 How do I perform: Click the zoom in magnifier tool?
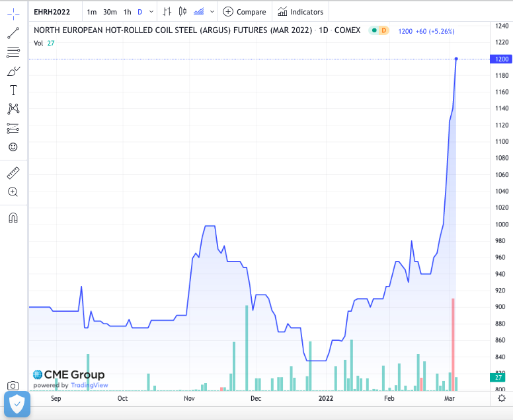tap(13, 192)
